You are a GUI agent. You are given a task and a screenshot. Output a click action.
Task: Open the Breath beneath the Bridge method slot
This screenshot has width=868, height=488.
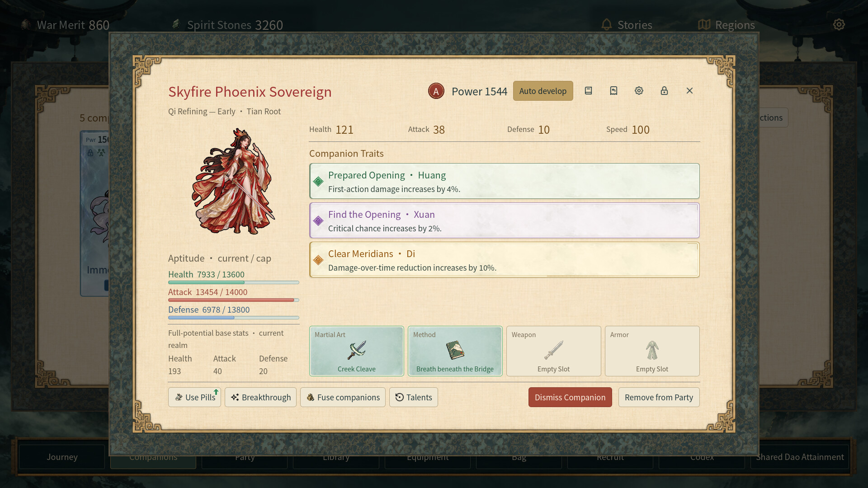pos(455,351)
